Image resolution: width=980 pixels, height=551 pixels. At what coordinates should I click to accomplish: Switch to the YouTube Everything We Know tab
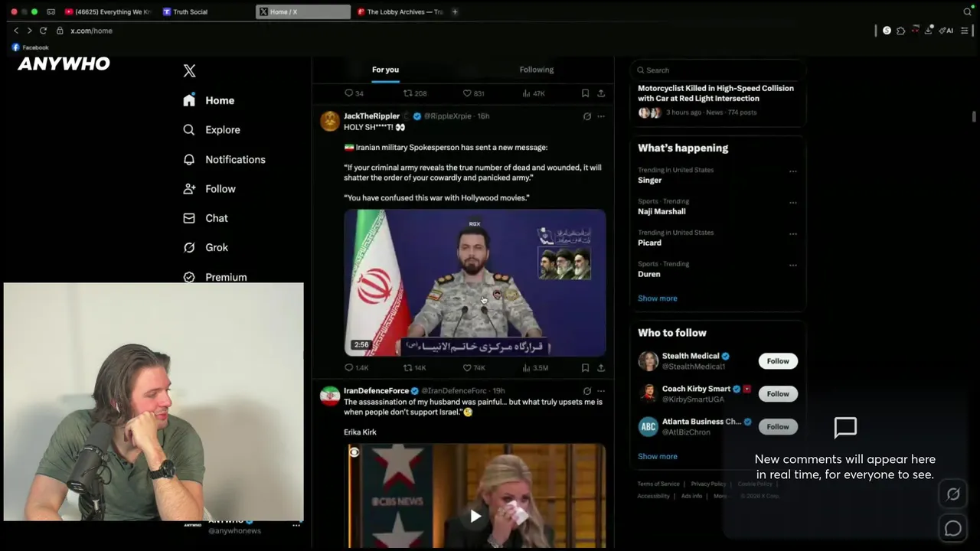coord(108,11)
